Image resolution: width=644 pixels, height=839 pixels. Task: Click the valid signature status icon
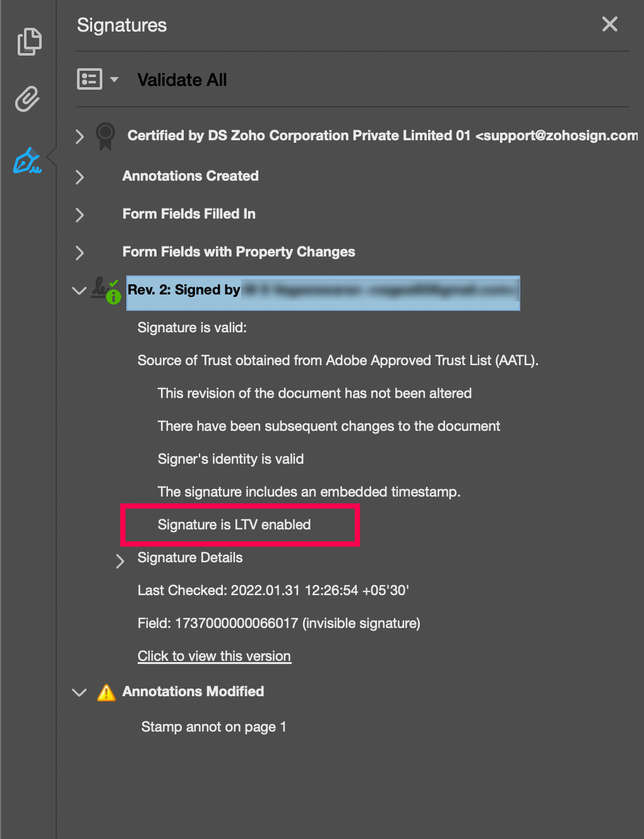click(105, 290)
